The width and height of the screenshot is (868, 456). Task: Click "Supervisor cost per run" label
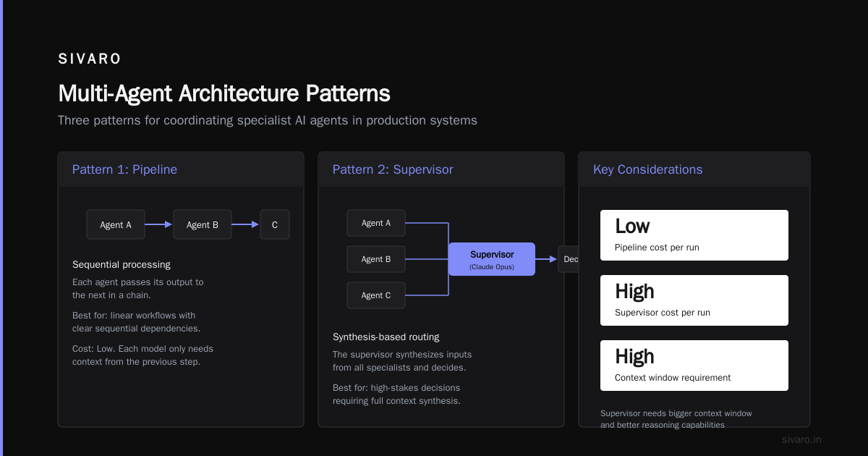coord(663,313)
